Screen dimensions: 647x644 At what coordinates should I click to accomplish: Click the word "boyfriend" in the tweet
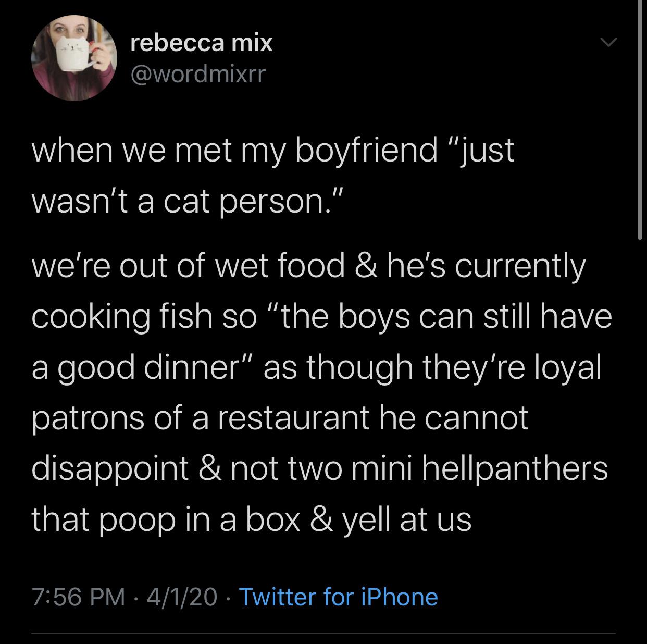click(x=366, y=150)
